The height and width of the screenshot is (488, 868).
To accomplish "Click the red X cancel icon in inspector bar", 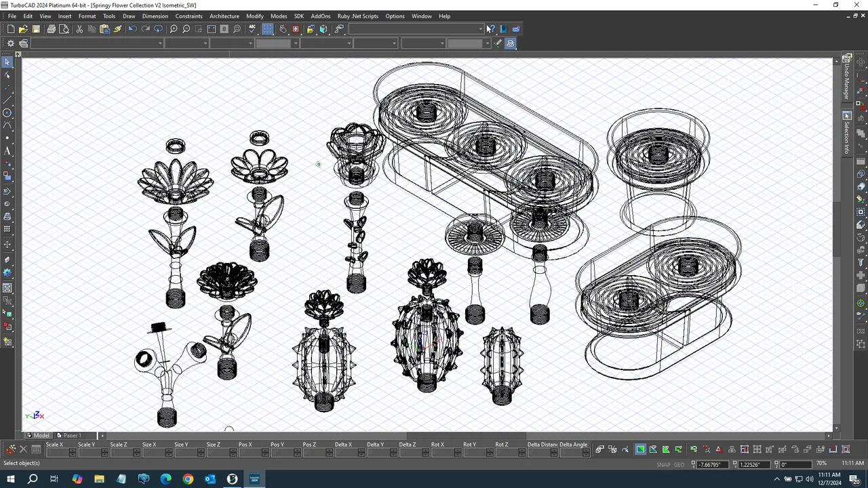I will coord(23,449).
